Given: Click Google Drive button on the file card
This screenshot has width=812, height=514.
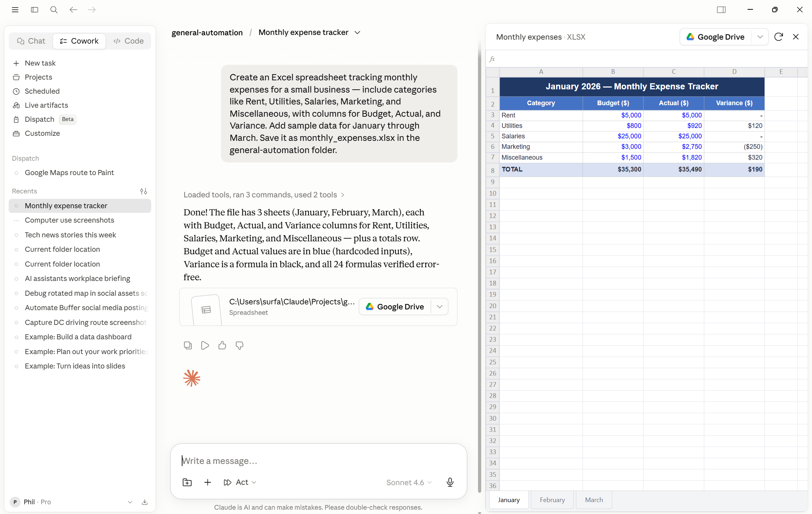Looking at the screenshot, I should pos(395,307).
